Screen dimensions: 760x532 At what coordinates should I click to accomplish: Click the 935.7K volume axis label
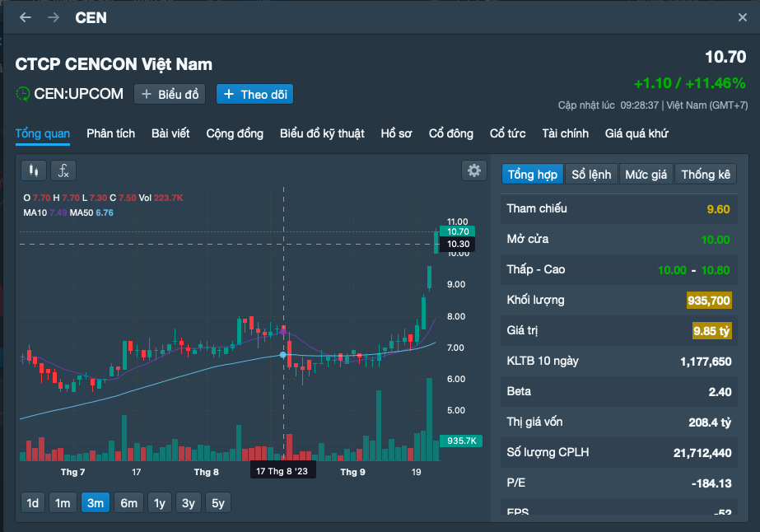click(x=461, y=441)
